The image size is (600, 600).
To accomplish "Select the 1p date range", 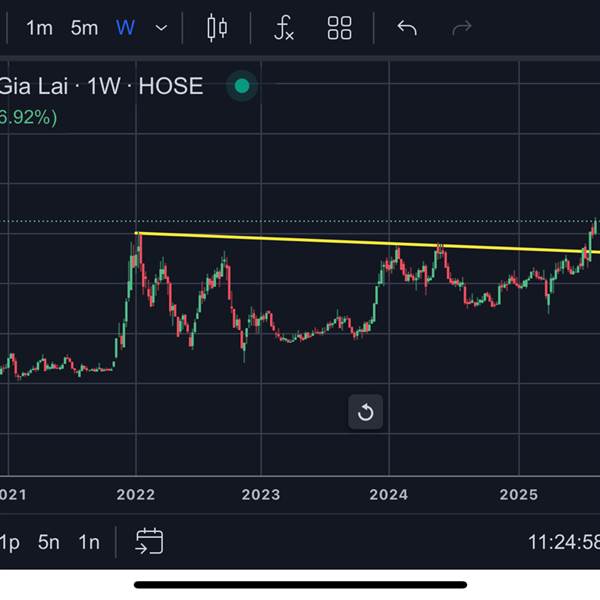I will click(10, 543).
